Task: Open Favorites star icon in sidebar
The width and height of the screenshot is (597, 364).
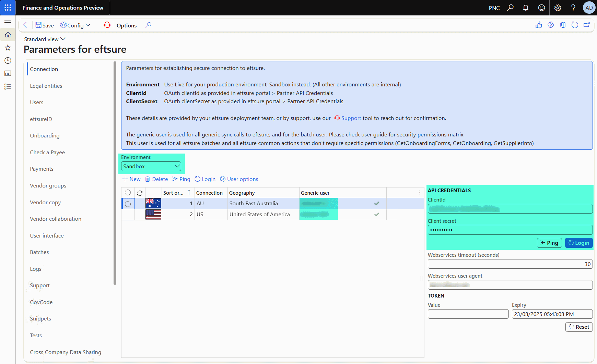Action: pyautogui.click(x=8, y=48)
